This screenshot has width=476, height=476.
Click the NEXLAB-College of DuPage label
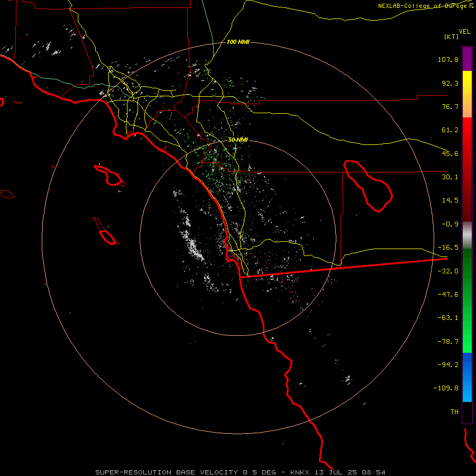(426, 6)
